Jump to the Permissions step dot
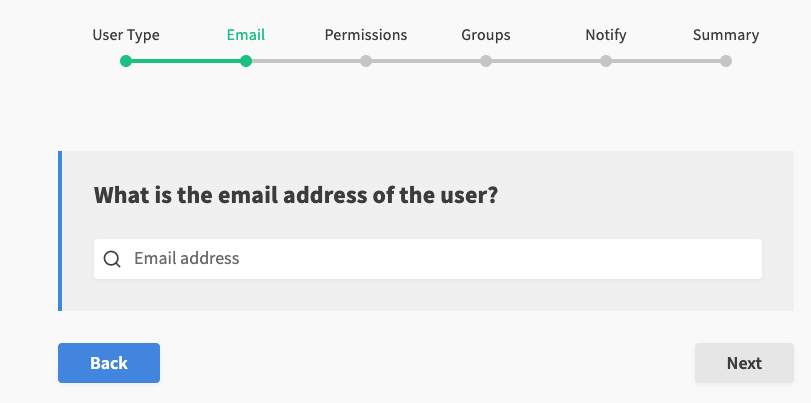This screenshot has height=403, width=811. (x=366, y=61)
